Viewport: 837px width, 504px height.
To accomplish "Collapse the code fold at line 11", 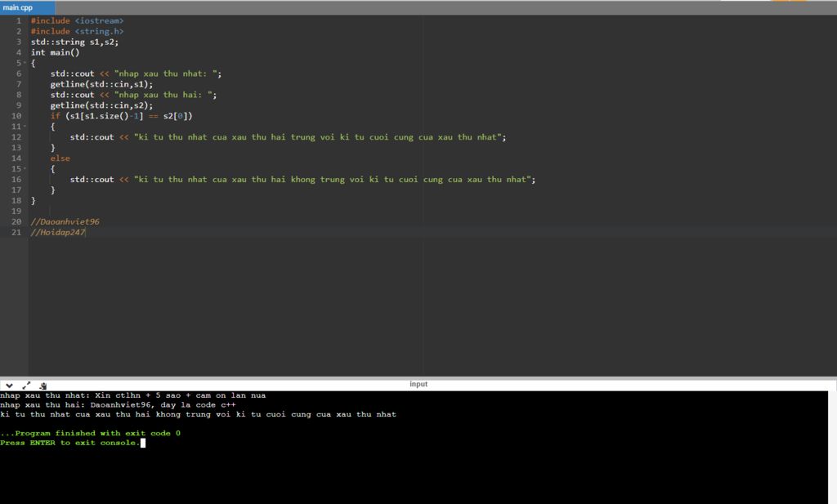I will pos(25,127).
